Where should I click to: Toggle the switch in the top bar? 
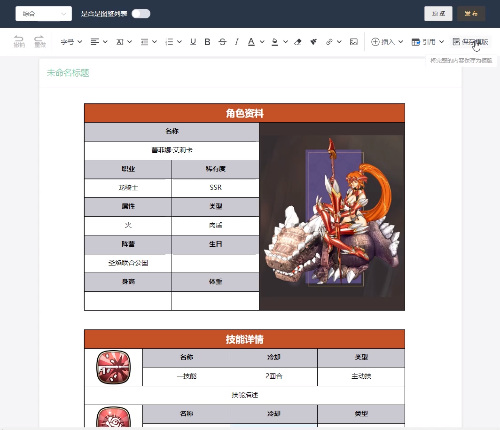pos(141,14)
